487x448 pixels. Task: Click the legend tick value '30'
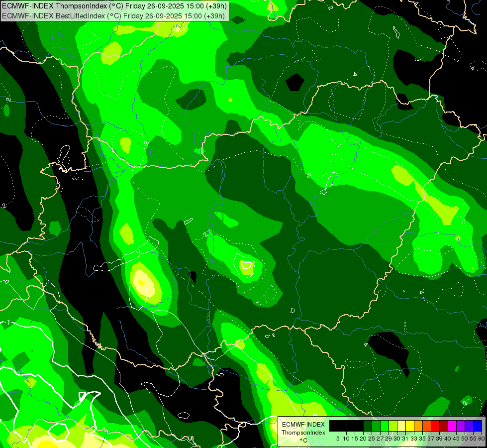(397, 439)
